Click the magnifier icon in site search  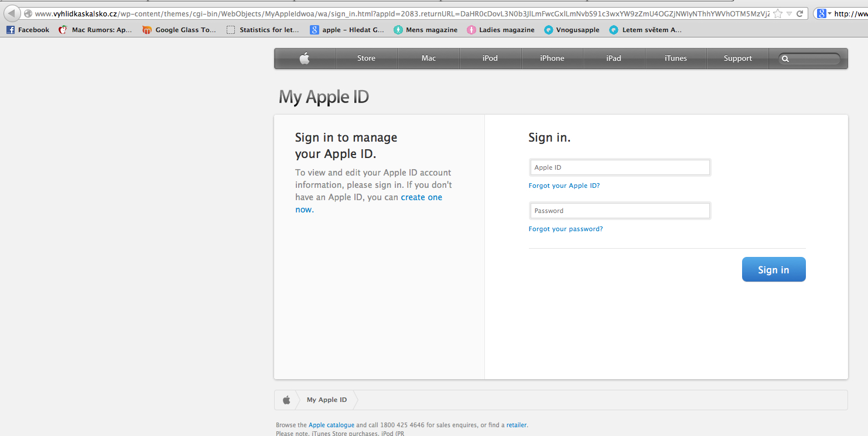click(x=785, y=59)
